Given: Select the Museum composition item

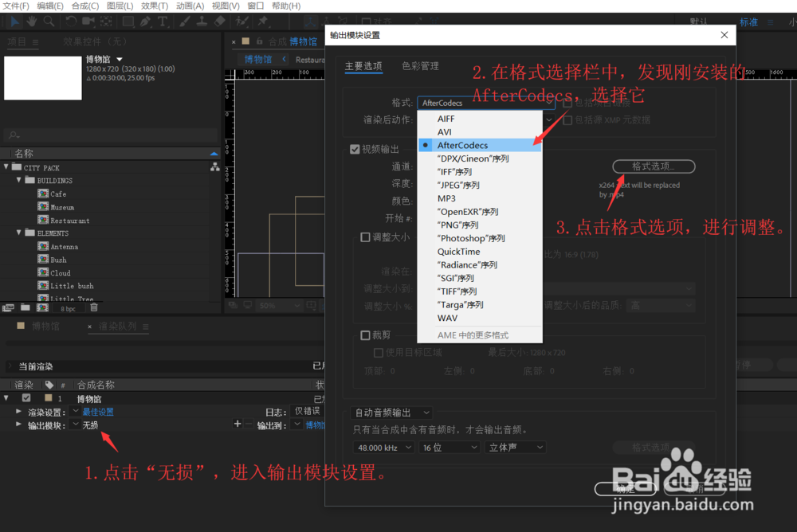Looking at the screenshot, I should click(62, 207).
